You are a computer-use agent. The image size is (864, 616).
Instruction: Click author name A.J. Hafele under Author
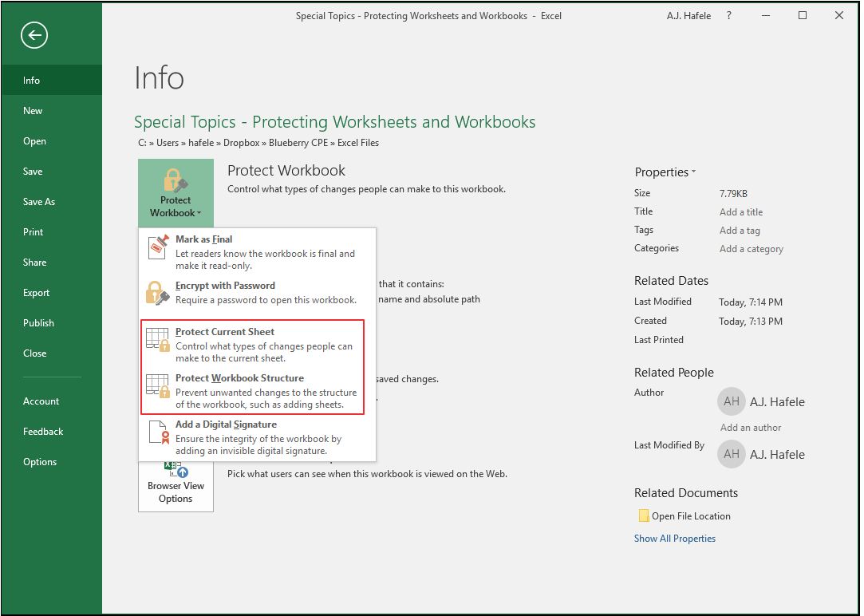777,401
